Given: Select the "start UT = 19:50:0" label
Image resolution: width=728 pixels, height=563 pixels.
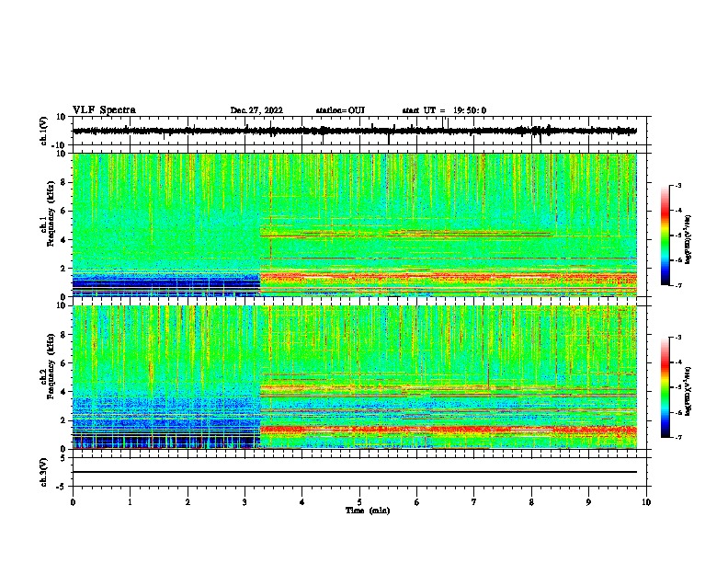Looking at the screenshot, I should click(x=444, y=110).
